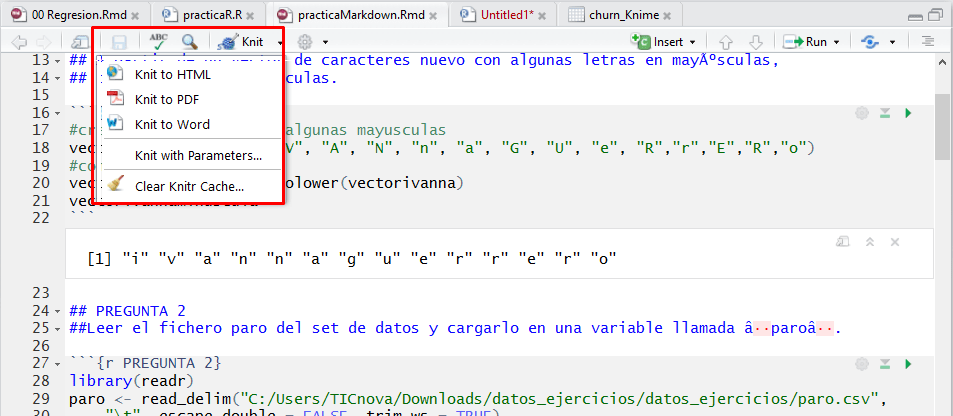Go to previous chunk up-arrow icon
Image resolution: width=953 pixels, height=416 pixels.
[727, 42]
